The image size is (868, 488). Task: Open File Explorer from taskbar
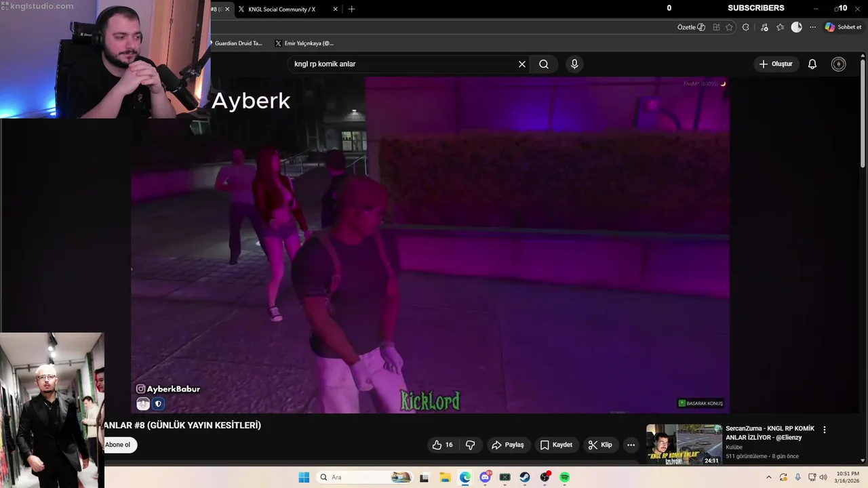(445, 477)
